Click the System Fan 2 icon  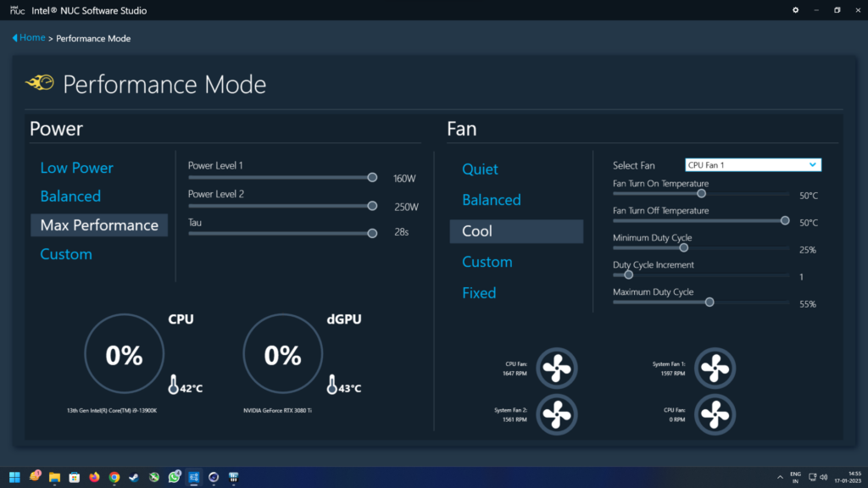click(556, 414)
